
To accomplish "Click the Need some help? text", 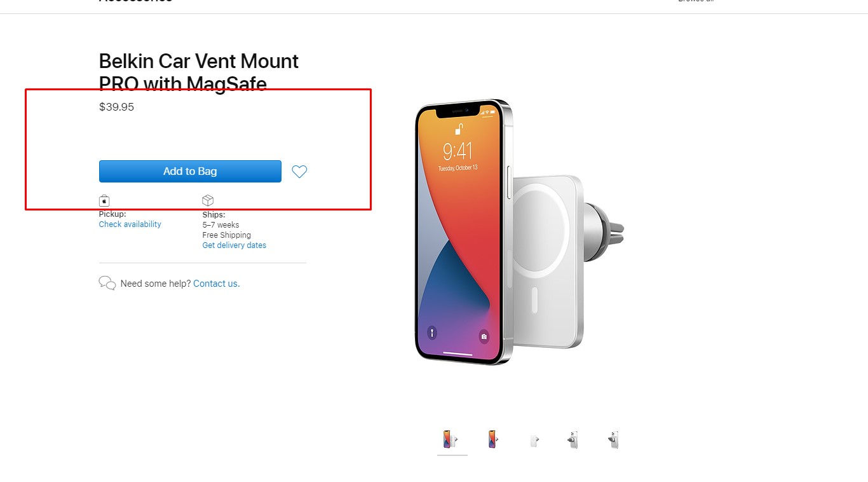I will pyautogui.click(x=155, y=284).
